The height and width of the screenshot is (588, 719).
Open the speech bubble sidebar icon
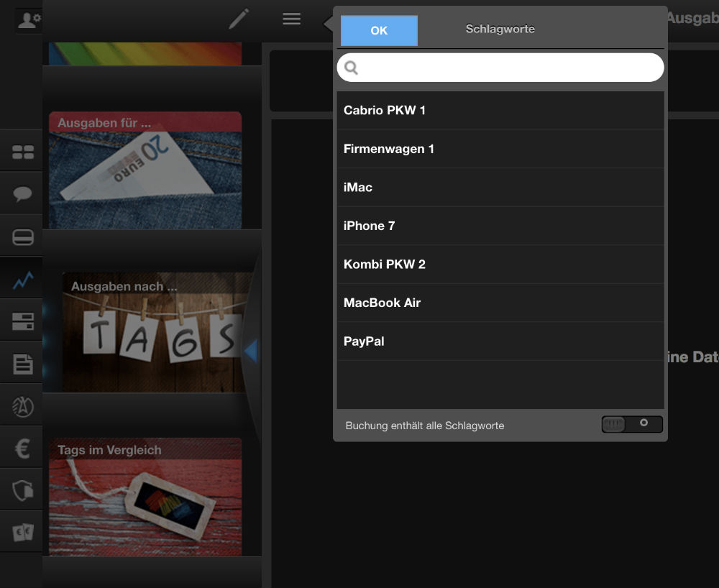22,194
